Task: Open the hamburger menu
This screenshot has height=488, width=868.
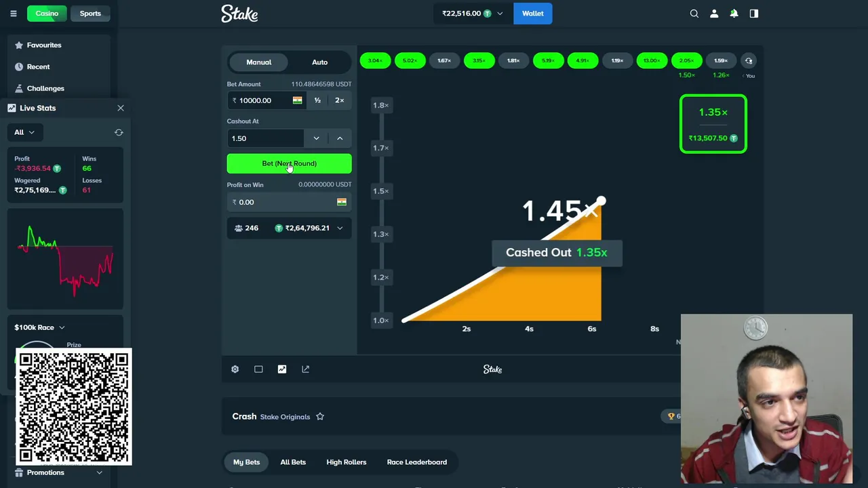Action: (13, 14)
